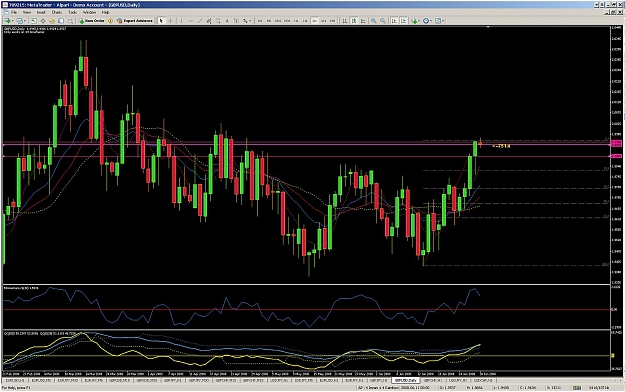Image resolution: width=625 pixels, height=392 pixels.
Task: Open the Periods clock icon
Action: pos(426,21)
